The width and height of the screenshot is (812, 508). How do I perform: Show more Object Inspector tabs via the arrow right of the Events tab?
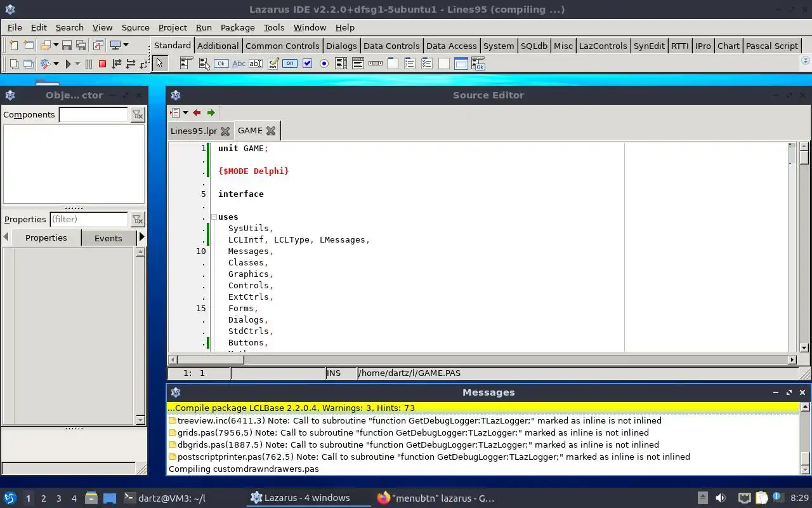click(x=141, y=237)
